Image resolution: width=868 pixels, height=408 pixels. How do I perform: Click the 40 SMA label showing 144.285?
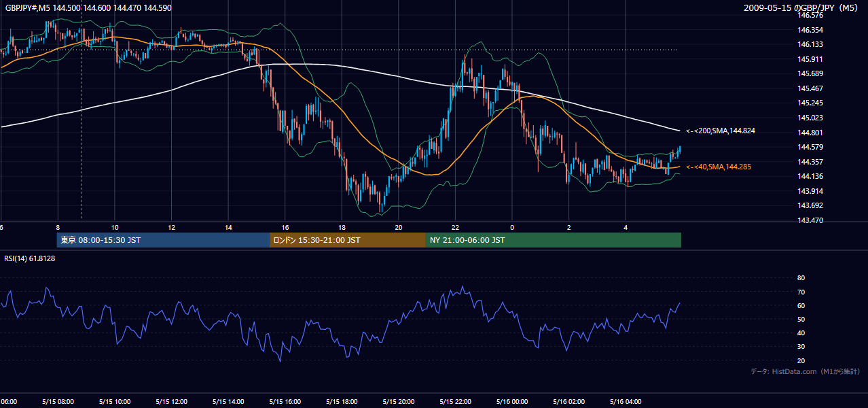[719, 167]
